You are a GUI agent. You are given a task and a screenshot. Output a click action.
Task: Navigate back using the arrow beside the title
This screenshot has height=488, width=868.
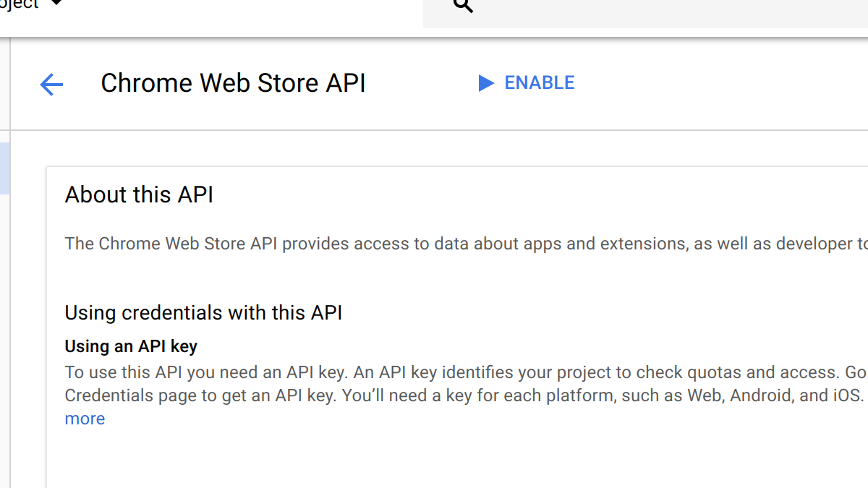(51, 85)
